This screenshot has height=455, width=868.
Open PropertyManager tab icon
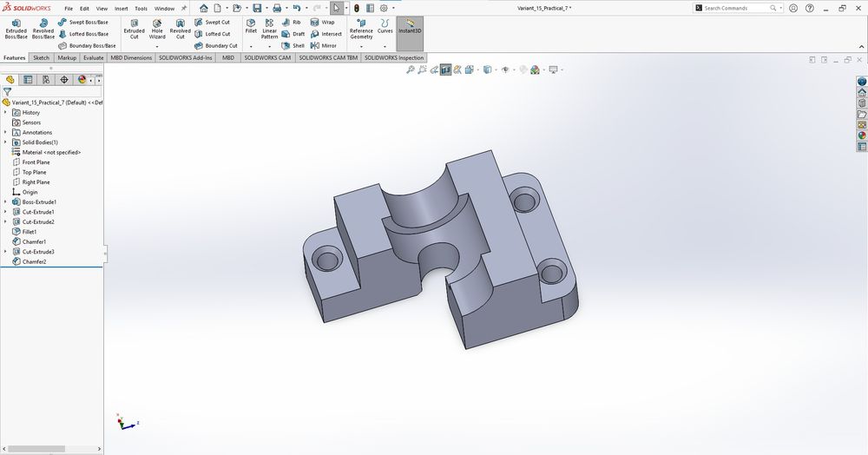(x=28, y=80)
